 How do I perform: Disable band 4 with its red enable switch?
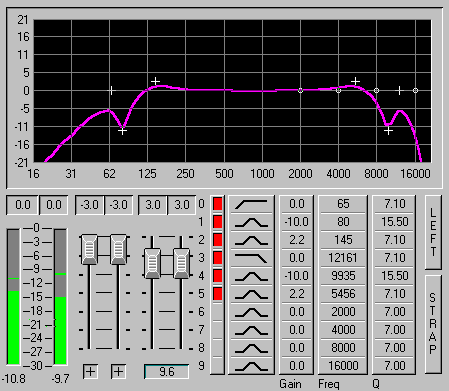pos(217,276)
